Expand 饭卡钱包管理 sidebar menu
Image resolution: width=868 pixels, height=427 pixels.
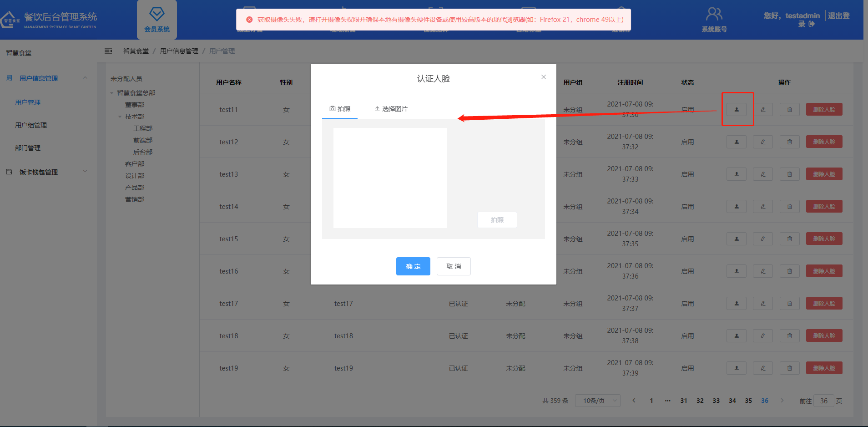(85, 172)
